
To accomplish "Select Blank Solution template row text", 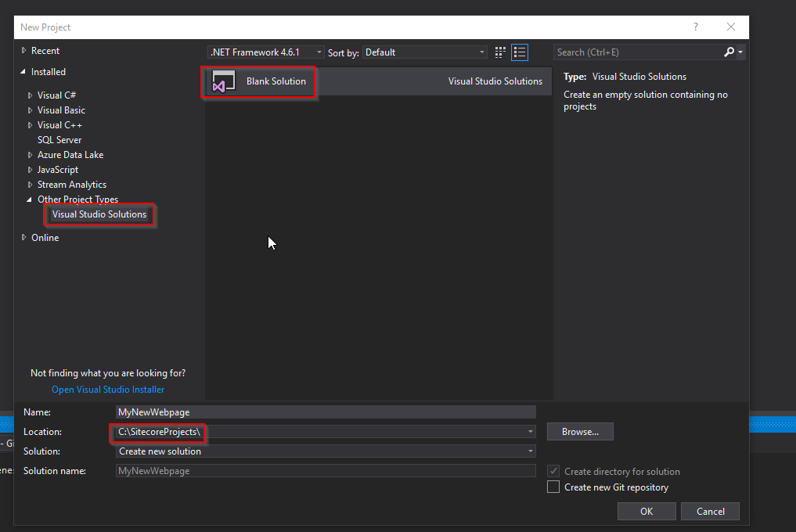I will coord(276,81).
